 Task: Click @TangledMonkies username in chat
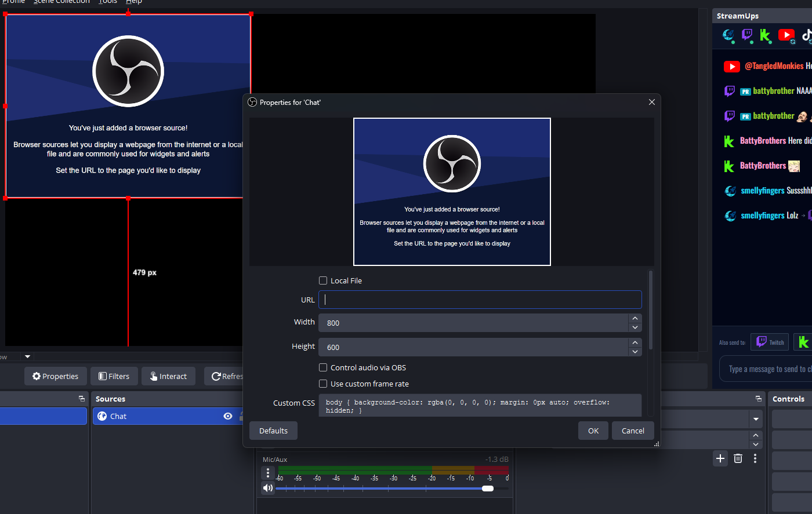pos(774,66)
